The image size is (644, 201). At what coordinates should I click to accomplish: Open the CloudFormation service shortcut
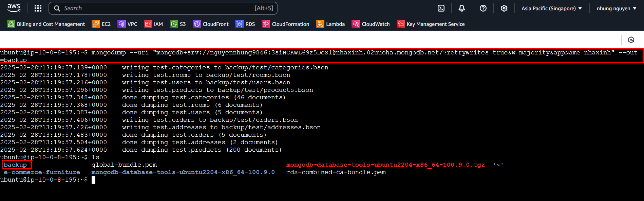pos(285,24)
